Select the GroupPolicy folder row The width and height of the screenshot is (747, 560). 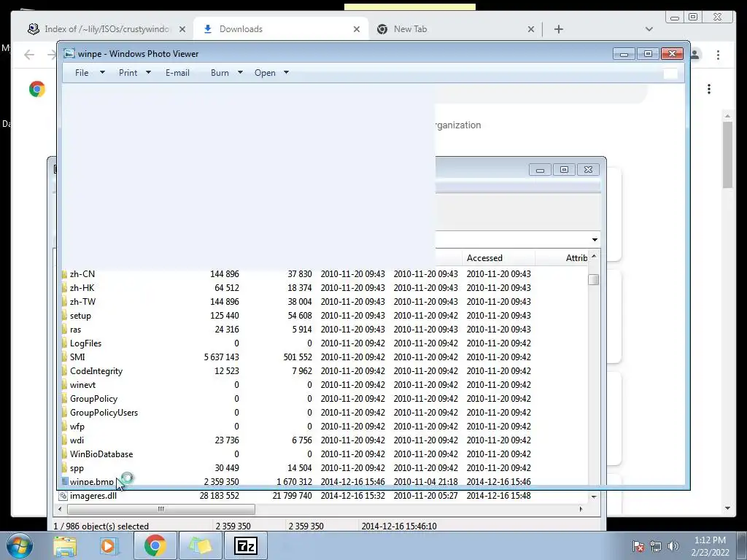click(324, 398)
